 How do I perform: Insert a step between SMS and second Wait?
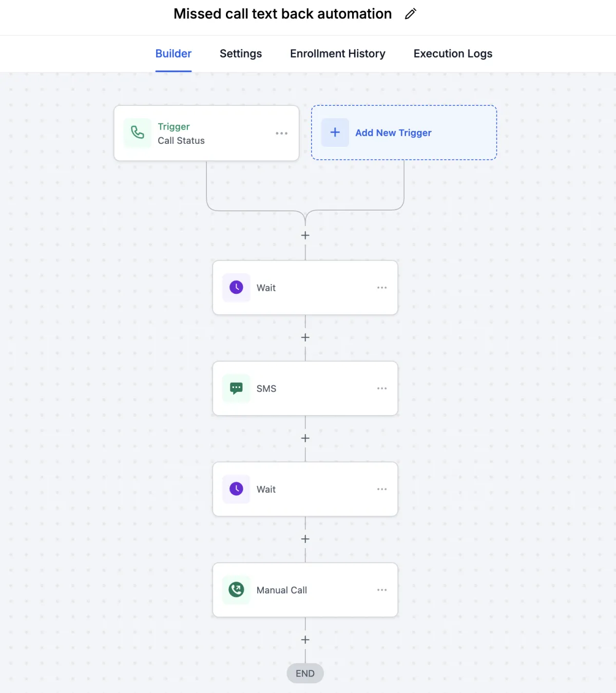pyautogui.click(x=305, y=438)
